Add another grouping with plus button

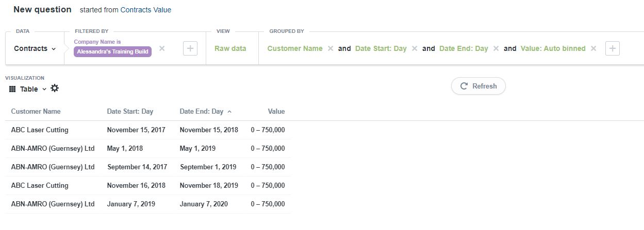[x=613, y=48]
